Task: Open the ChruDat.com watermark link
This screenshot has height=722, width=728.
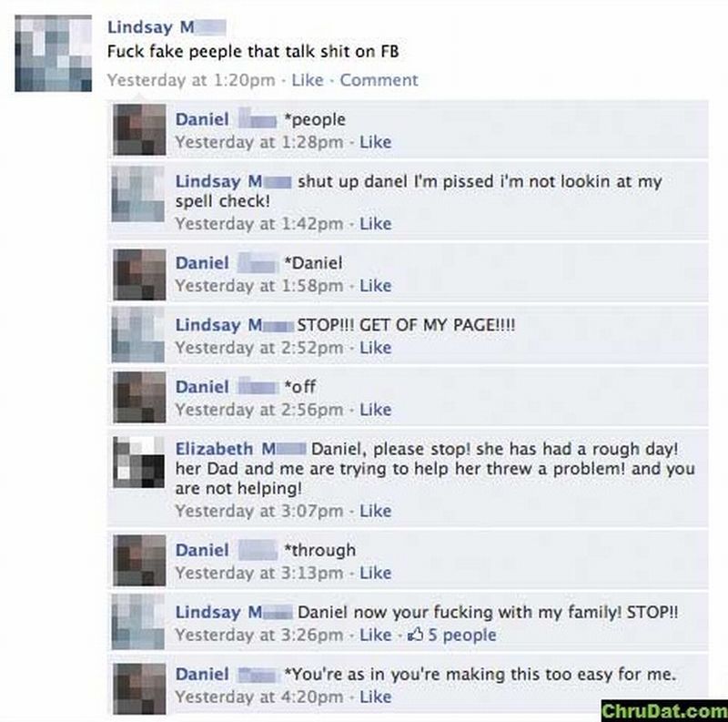Action: (664, 711)
